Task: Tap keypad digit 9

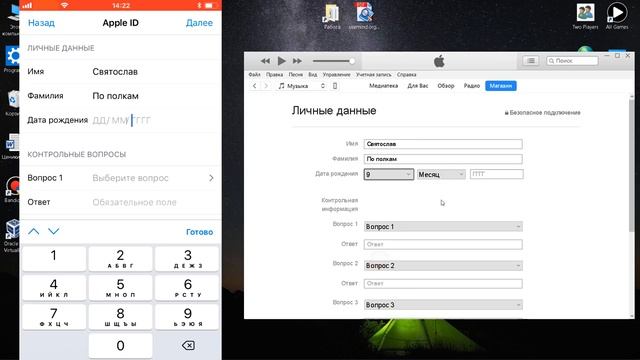Action: pos(187,317)
